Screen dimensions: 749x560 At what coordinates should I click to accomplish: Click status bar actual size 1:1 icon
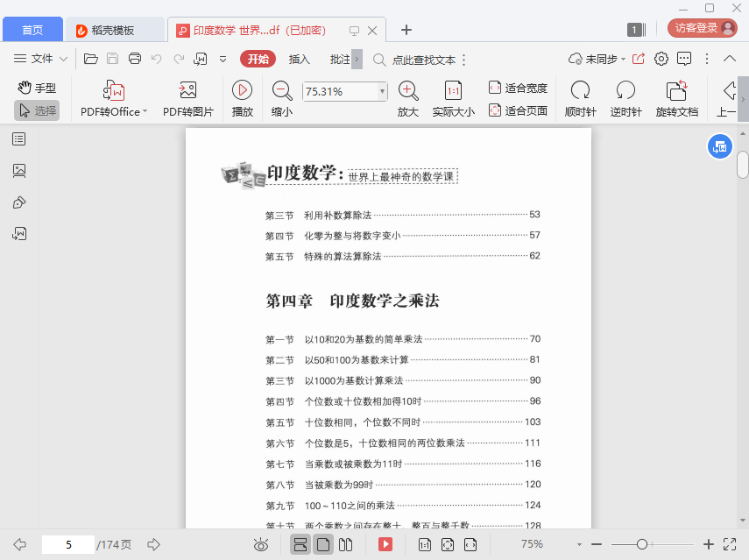pos(424,544)
